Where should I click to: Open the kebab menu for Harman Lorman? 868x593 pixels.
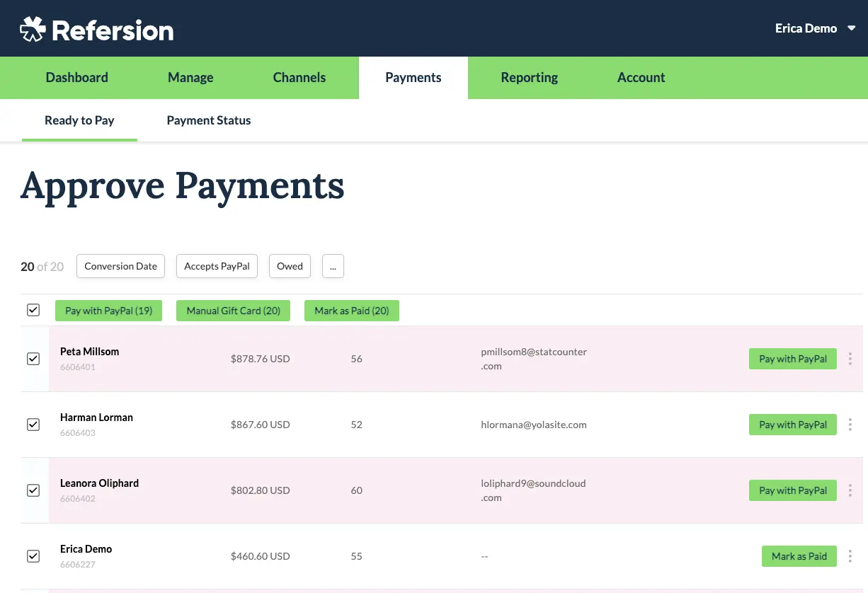coord(850,425)
